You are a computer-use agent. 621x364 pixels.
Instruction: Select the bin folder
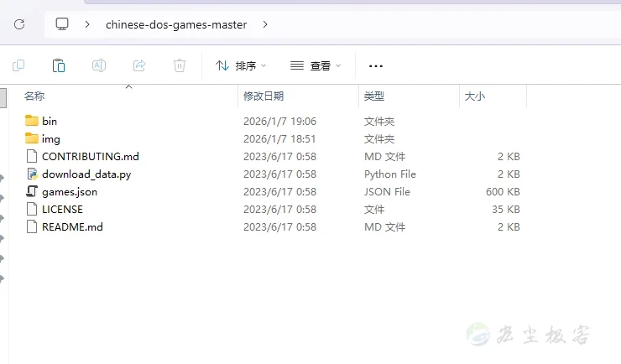[50, 122]
